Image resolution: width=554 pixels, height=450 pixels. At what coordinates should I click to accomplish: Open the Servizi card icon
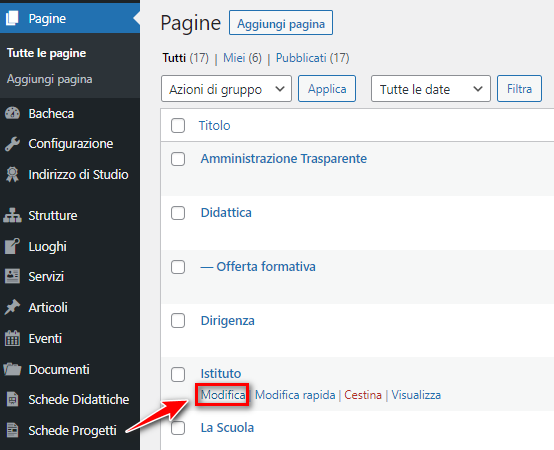click(x=12, y=276)
